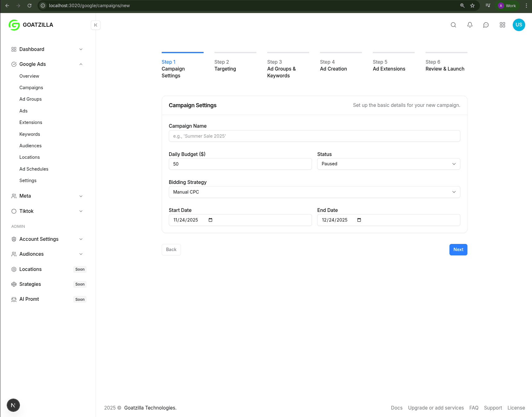Collapse the sidebar with the toggle icon
The width and height of the screenshot is (532, 417).
[96, 25]
